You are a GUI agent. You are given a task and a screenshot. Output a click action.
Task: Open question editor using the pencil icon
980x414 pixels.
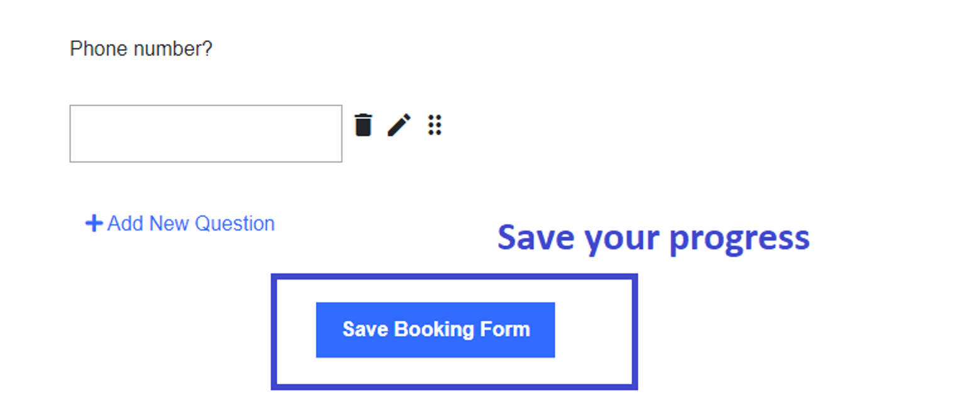[x=399, y=124]
